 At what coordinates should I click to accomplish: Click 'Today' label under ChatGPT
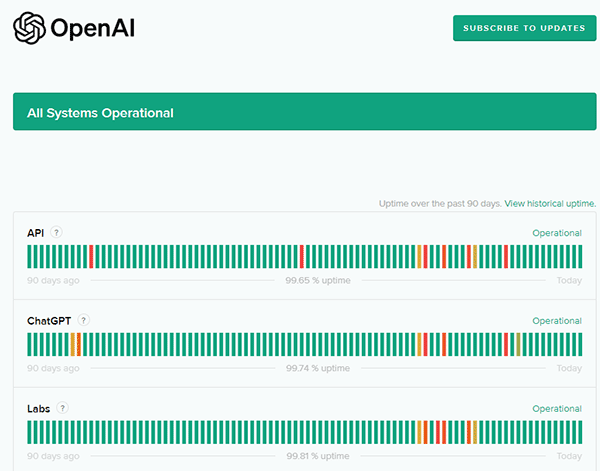click(x=569, y=368)
